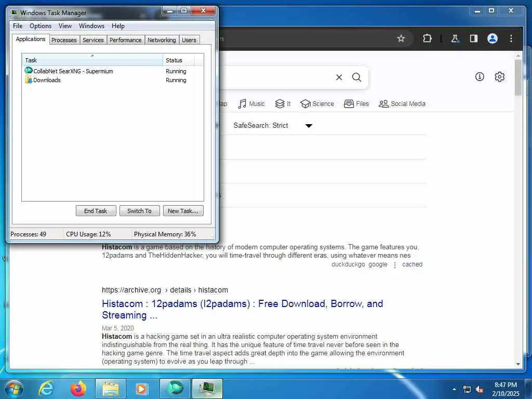
Task: Click Task Manager taskbar button
Action: (x=207, y=389)
